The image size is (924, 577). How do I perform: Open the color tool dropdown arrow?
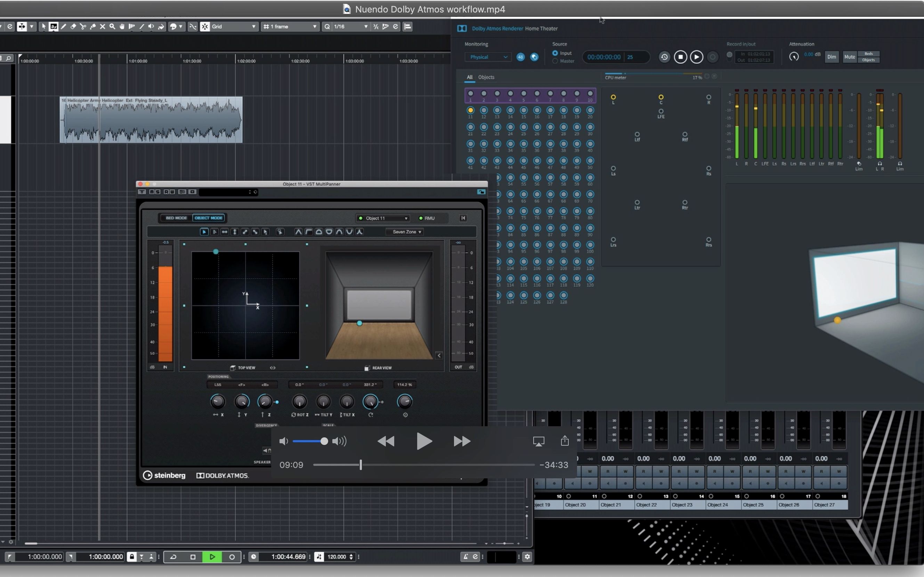tap(181, 26)
